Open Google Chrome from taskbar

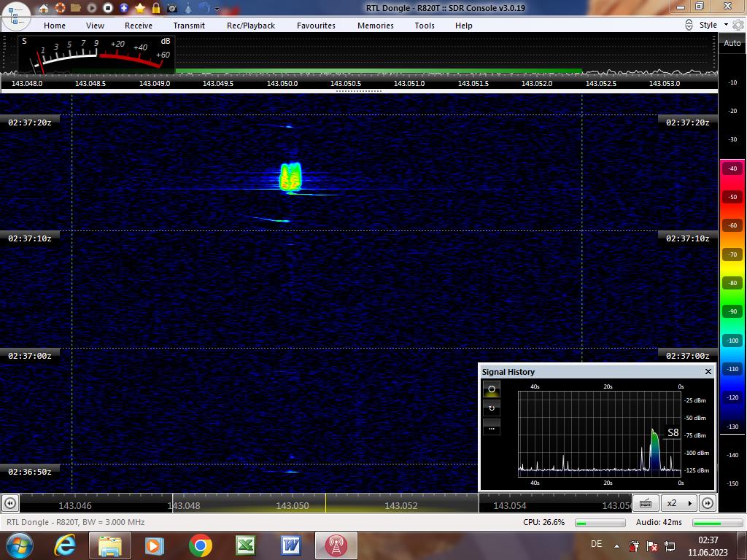tap(200, 545)
